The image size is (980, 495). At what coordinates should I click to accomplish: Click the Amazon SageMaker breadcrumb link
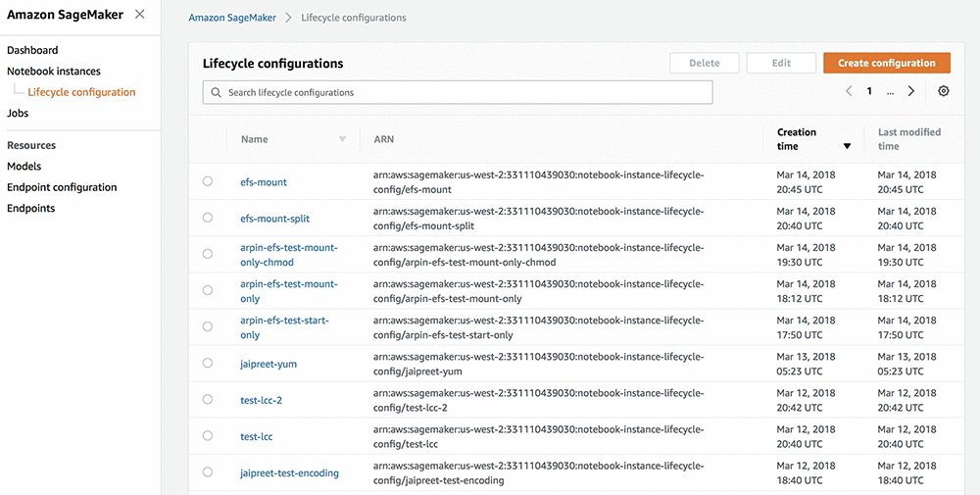click(232, 18)
